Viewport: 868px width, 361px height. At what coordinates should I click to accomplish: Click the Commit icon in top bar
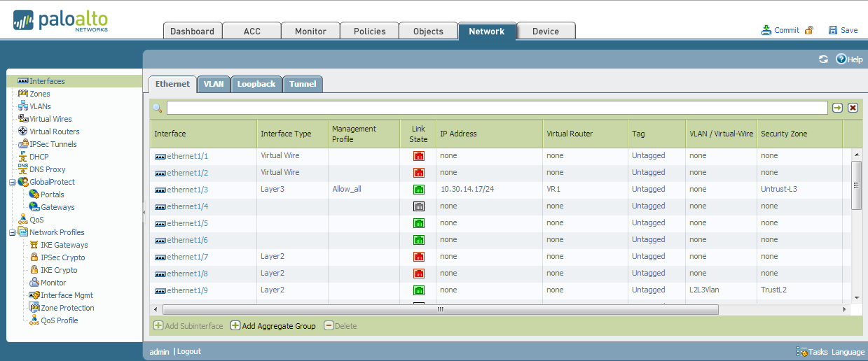pos(766,30)
